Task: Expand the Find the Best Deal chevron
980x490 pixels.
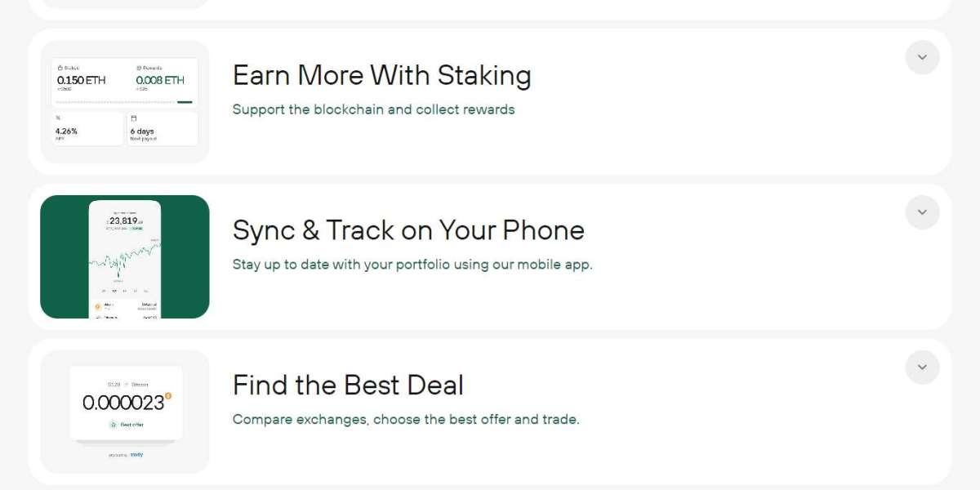Action: [x=922, y=367]
